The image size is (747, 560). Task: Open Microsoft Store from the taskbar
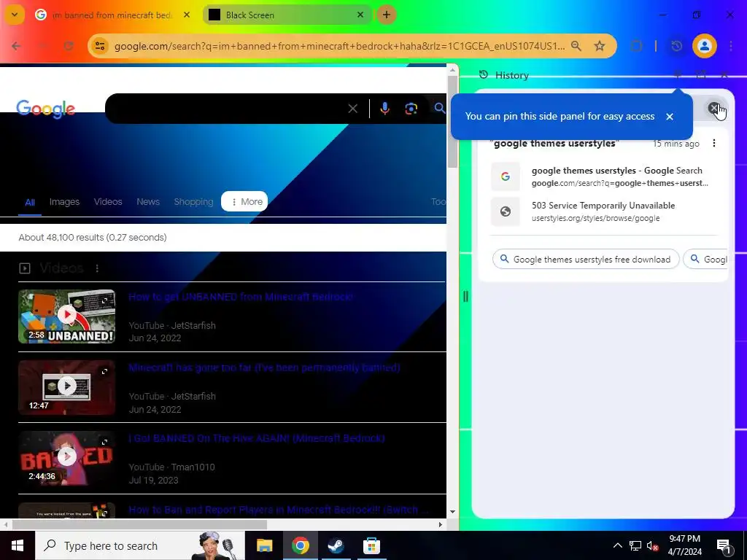(371, 545)
